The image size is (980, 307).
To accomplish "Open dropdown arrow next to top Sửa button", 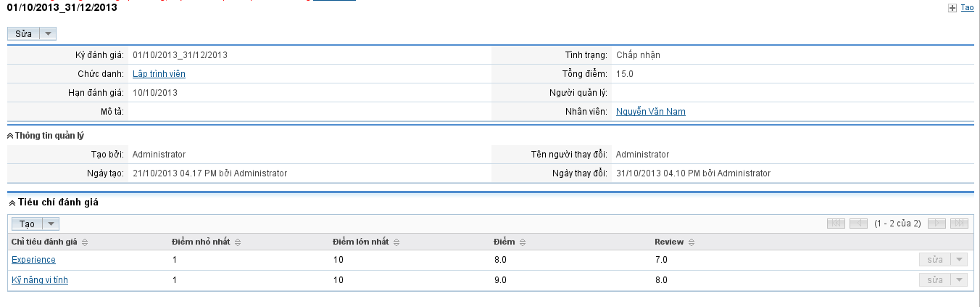I will coord(48,34).
